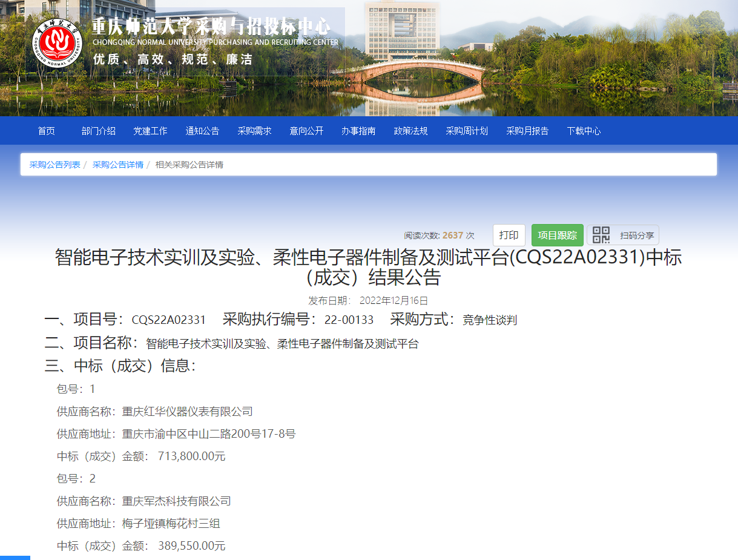The image size is (738, 560).
Task: Click the 采购公告详情 breadcrumb link
Action: [118, 163]
